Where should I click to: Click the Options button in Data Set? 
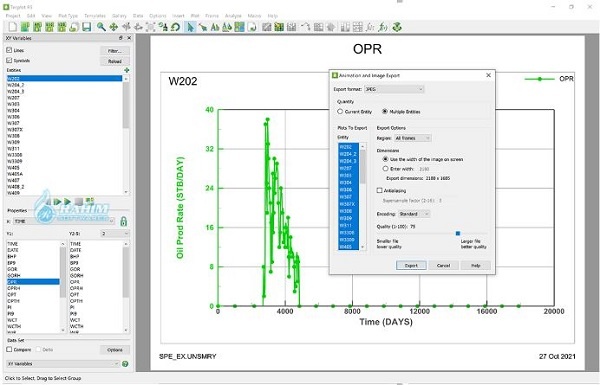[x=115, y=350]
